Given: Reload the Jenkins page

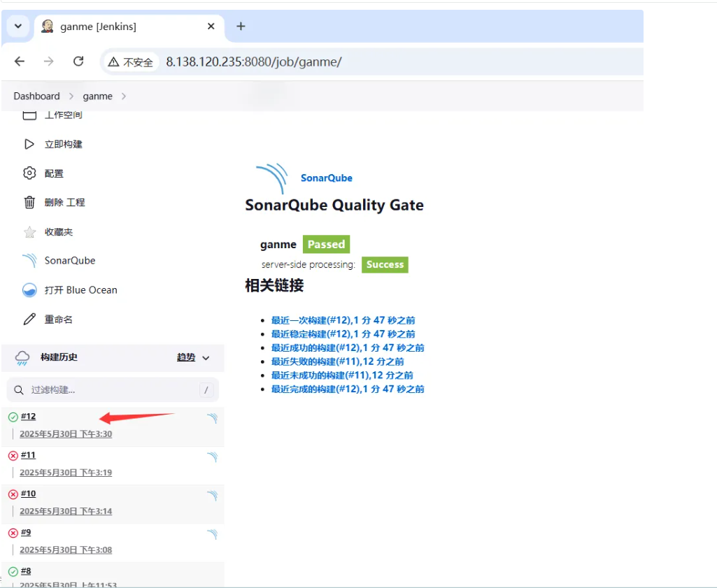Looking at the screenshot, I should click(78, 62).
